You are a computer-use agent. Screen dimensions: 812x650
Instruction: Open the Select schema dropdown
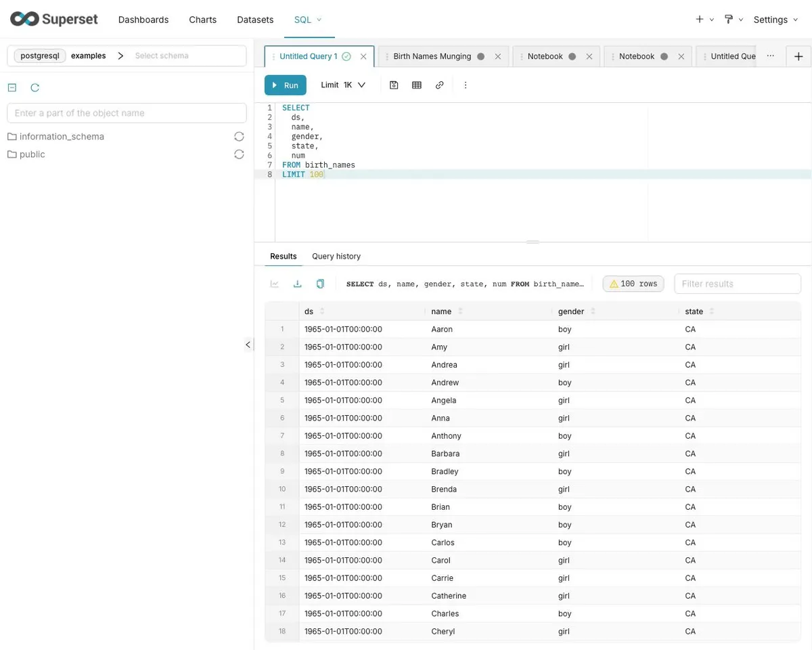click(x=188, y=56)
